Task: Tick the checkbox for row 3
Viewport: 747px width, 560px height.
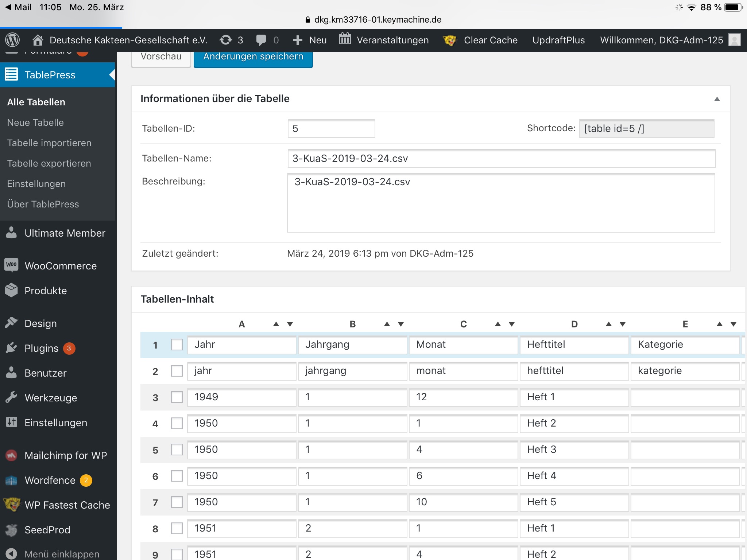Action: coord(177,397)
